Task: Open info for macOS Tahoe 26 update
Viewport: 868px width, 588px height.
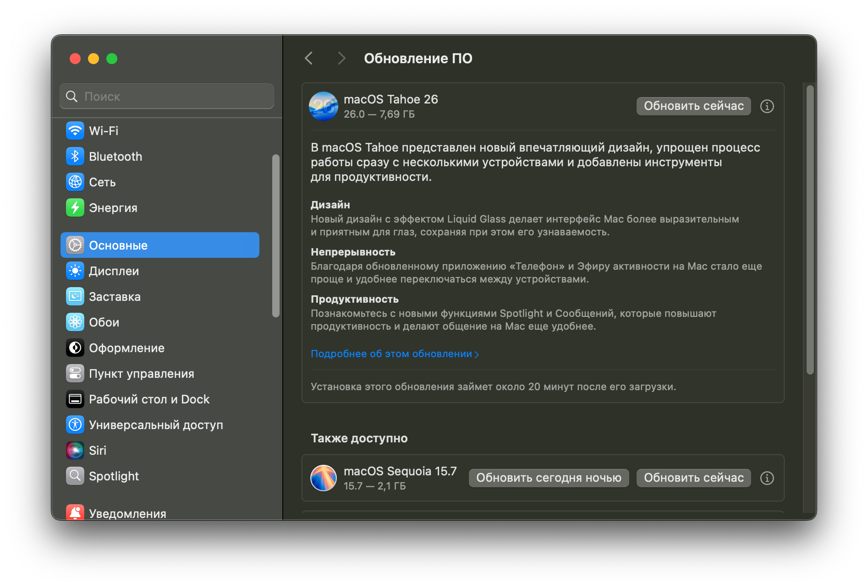Action: [767, 106]
